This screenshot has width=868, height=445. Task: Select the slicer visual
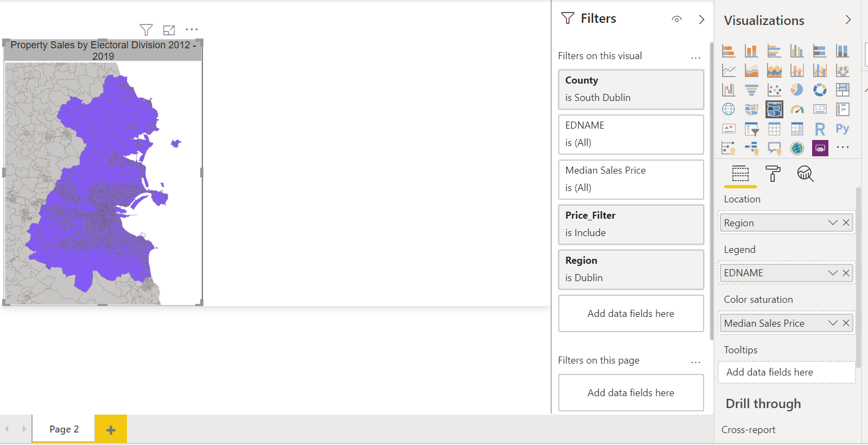pos(751,129)
